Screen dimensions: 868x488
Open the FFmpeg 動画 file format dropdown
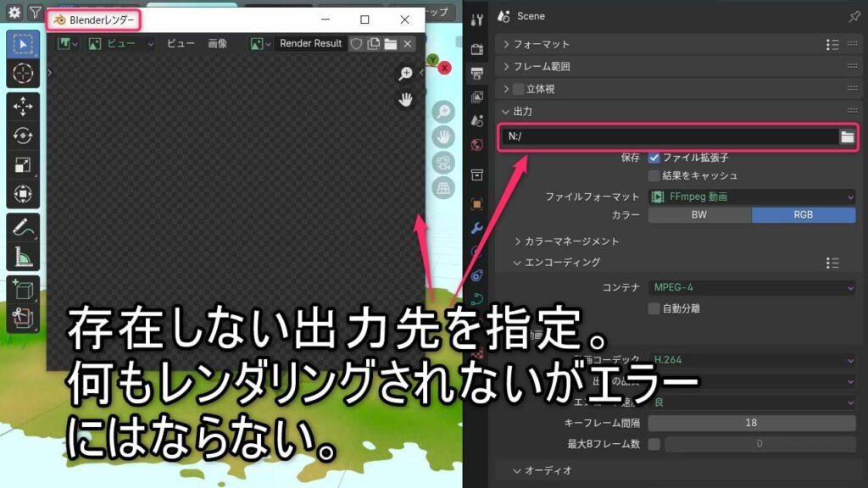[752, 197]
